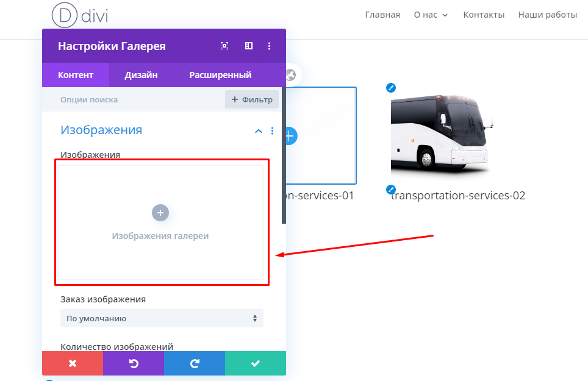Viewport: 588px width, 381px height.
Task: Click the blue plus add-module button
Action: click(290, 136)
